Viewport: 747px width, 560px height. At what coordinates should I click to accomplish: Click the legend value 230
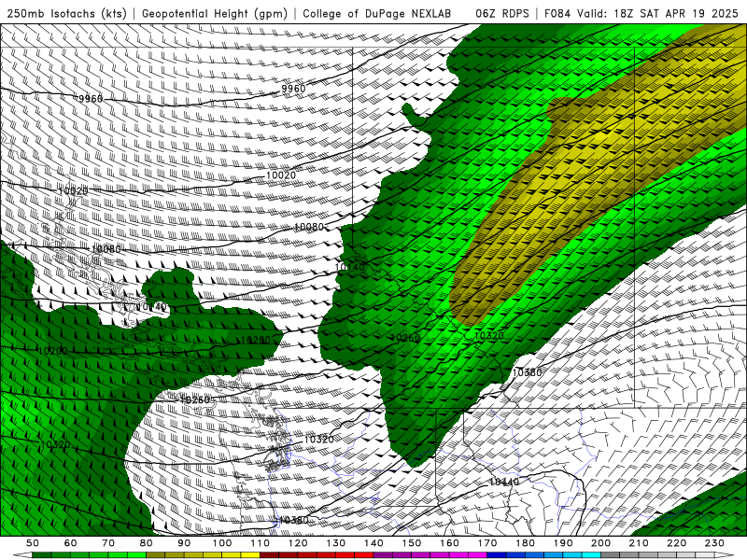[x=714, y=543]
